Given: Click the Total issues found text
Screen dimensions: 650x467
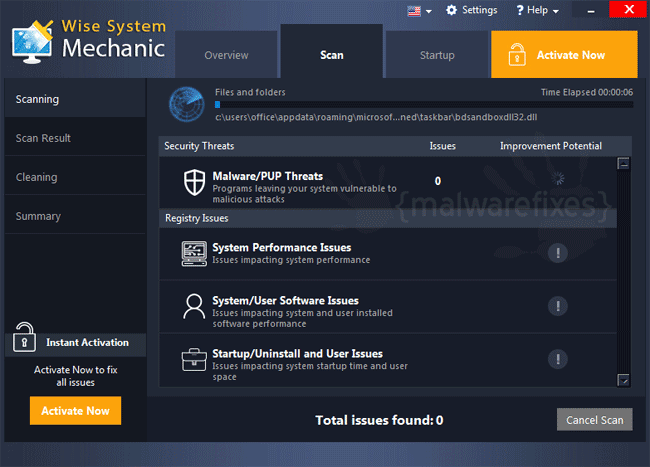Looking at the screenshot, I should [379, 420].
